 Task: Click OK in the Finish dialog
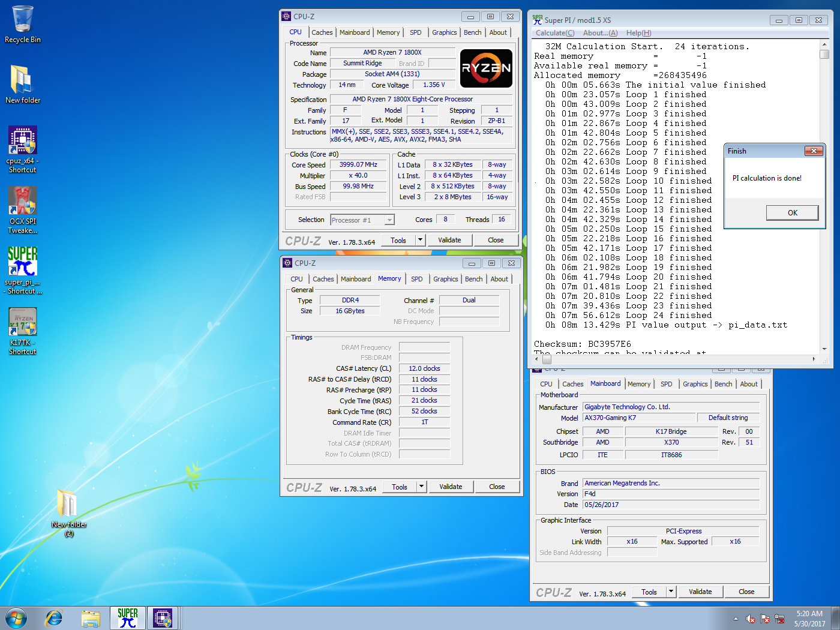793,213
